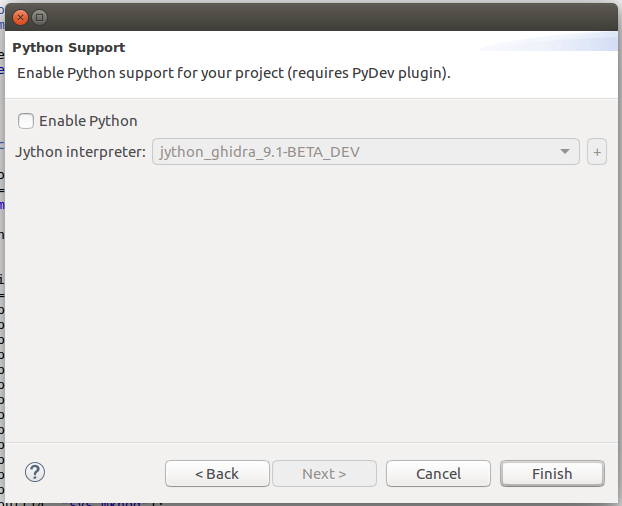Click the Python Support heading

click(x=69, y=47)
